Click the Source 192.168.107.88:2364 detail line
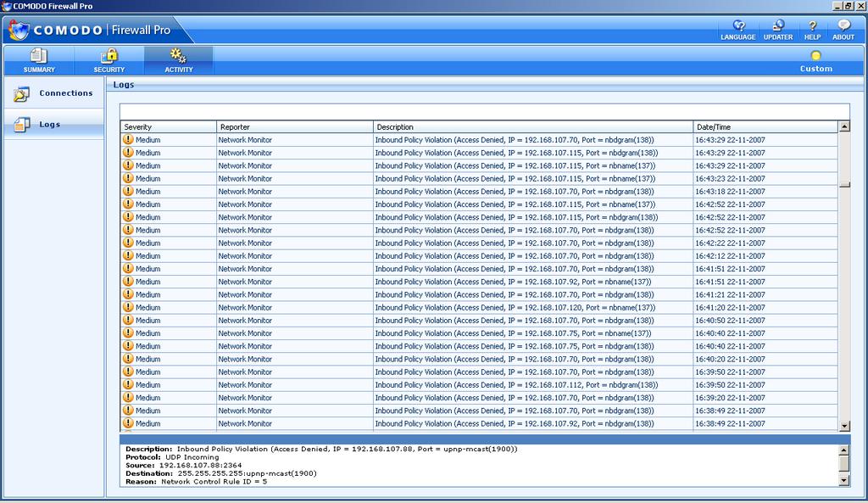The width and height of the screenshot is (868, 503). pyautogui.click(x=184, y=466)
